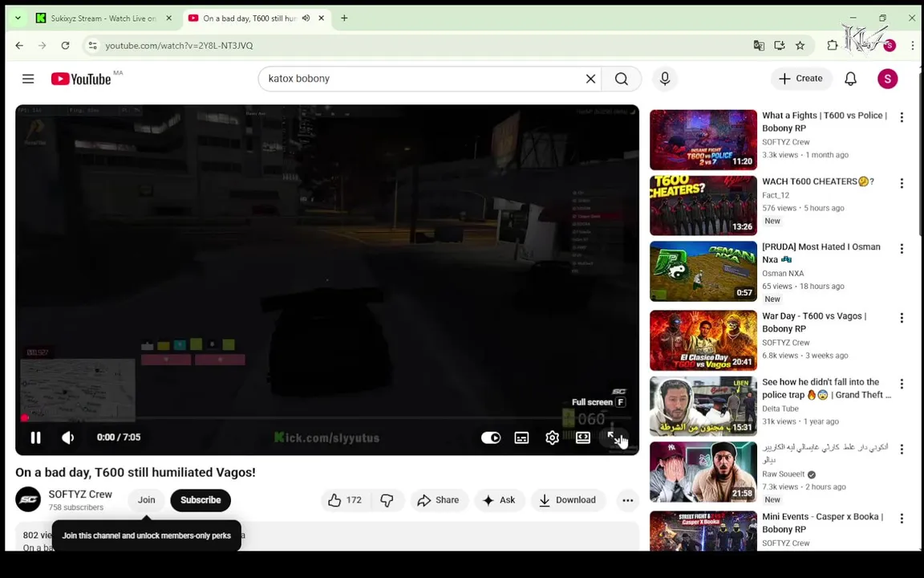Run search with magnifier button

pos(621,79)
